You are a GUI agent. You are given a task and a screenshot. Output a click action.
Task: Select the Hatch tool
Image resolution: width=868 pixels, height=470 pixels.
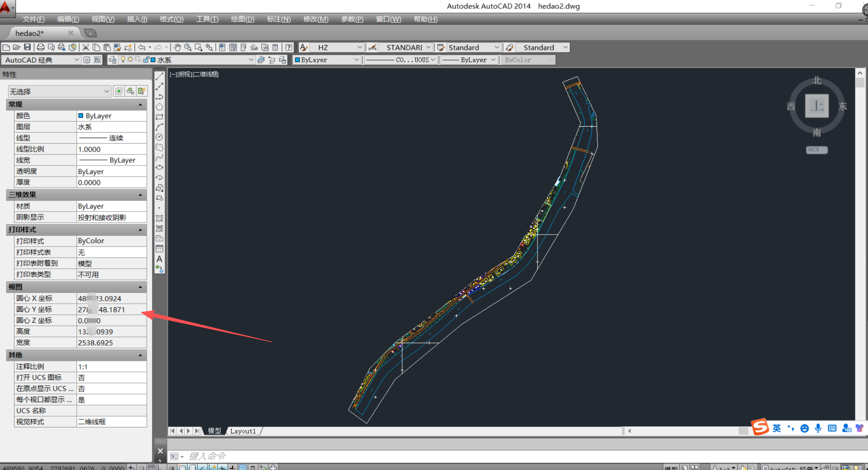159,218
